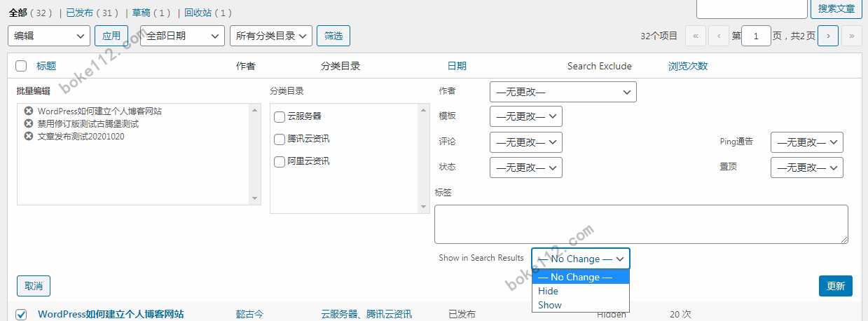Go to last page double-arrow button
The width and height of the screenshot is (868, 321).
(852, 36)
